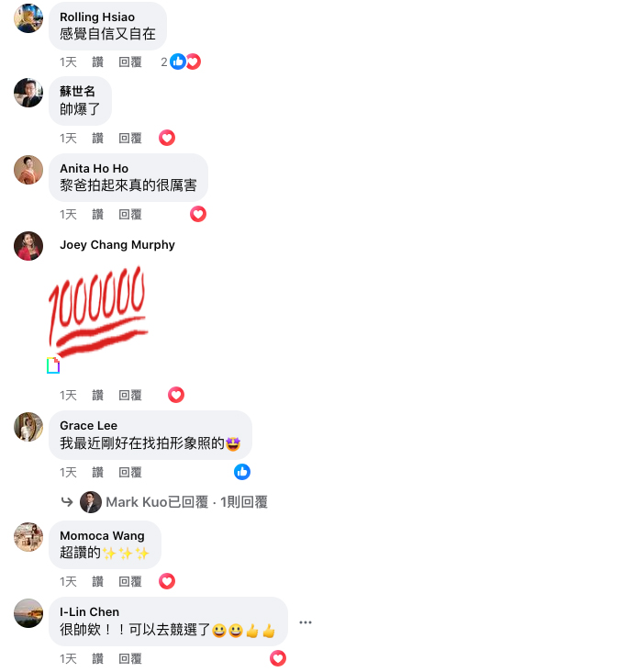Screen dimensions: 623x672
Task: Expand Mark Kuo's reply thread
Action: coord(187,502)
